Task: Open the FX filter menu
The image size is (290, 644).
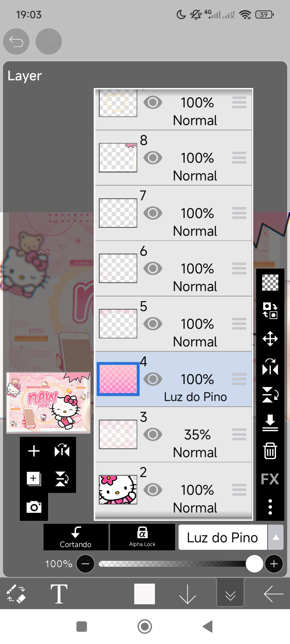Action: 270,479
